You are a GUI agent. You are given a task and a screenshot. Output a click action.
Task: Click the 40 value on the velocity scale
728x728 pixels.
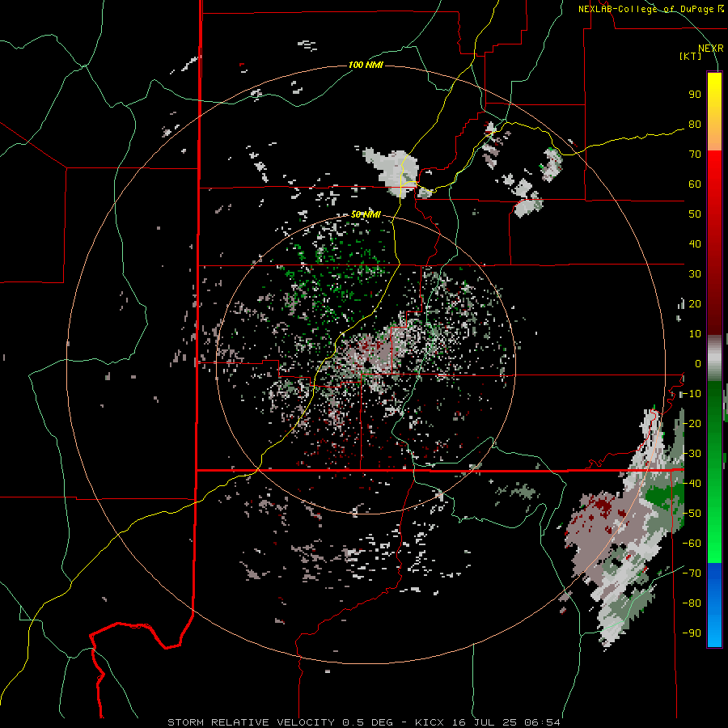pyautogui.click(x=695, y=244)
